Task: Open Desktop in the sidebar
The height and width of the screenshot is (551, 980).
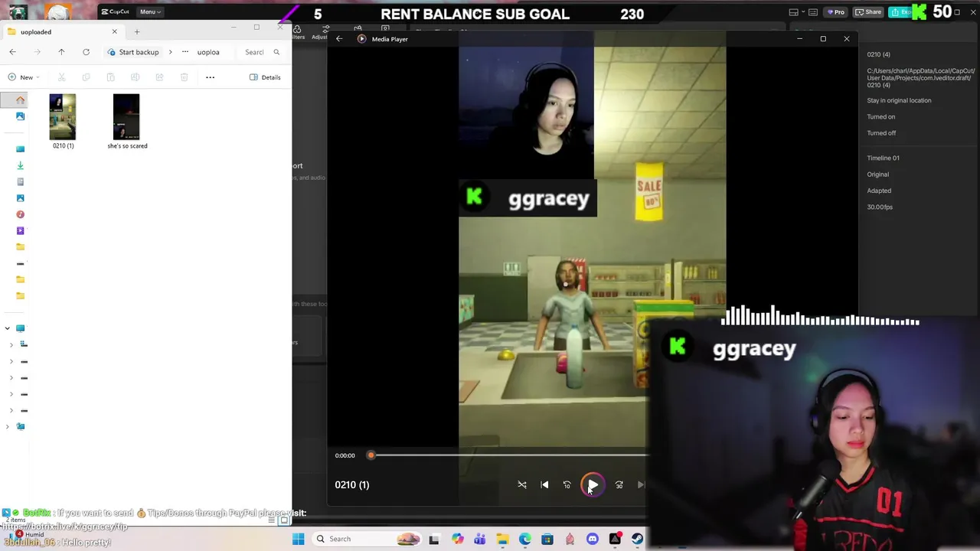Action: coord(21,148)
